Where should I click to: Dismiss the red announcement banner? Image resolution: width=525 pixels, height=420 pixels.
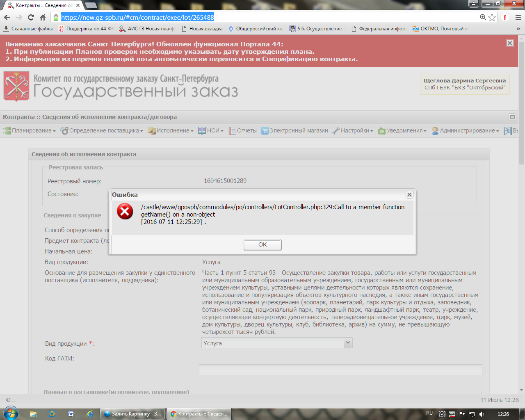click(x=510, y=43)
